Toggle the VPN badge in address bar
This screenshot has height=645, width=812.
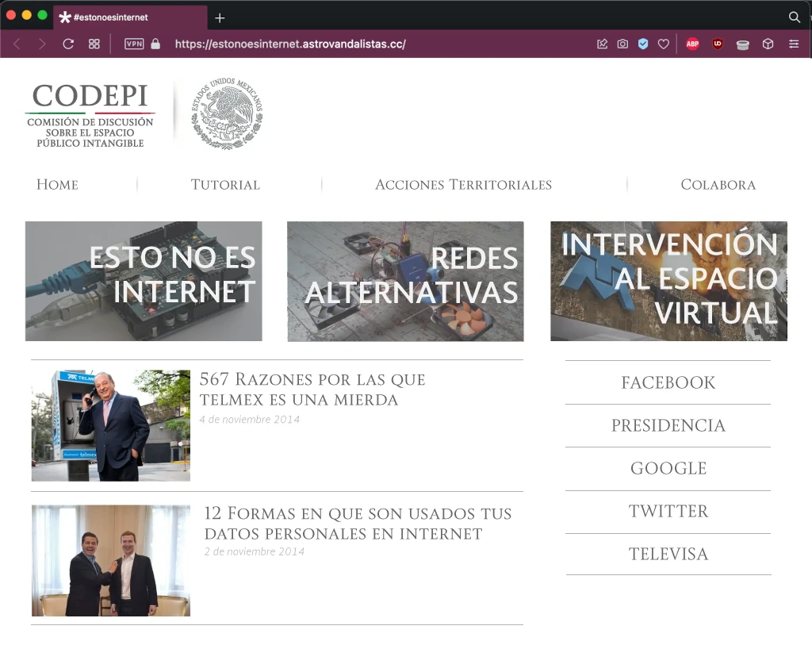[134, 44]
